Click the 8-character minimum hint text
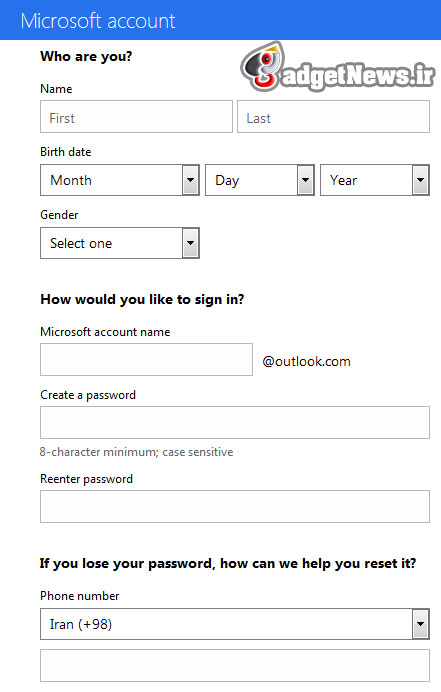The height and width of the screenshot is (692, 441). (136, 452)
